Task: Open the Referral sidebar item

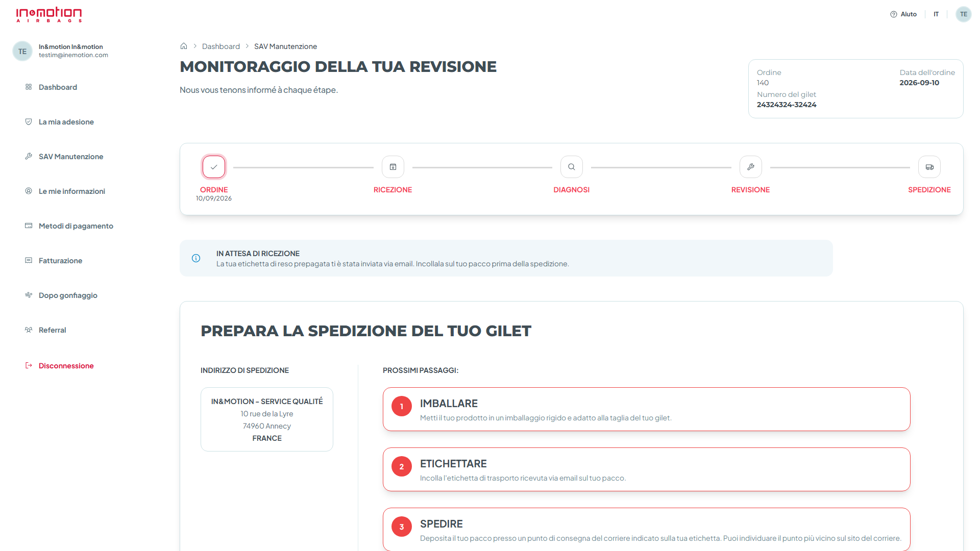Action: tap(52, 330)
